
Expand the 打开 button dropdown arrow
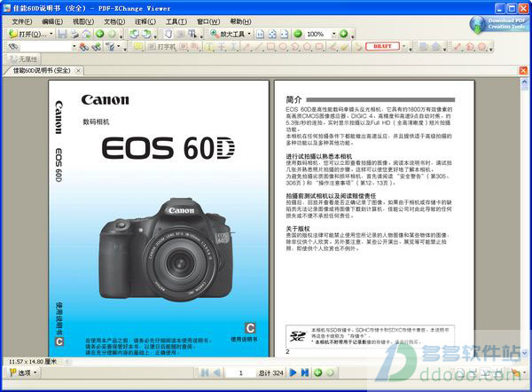point(51,34)
